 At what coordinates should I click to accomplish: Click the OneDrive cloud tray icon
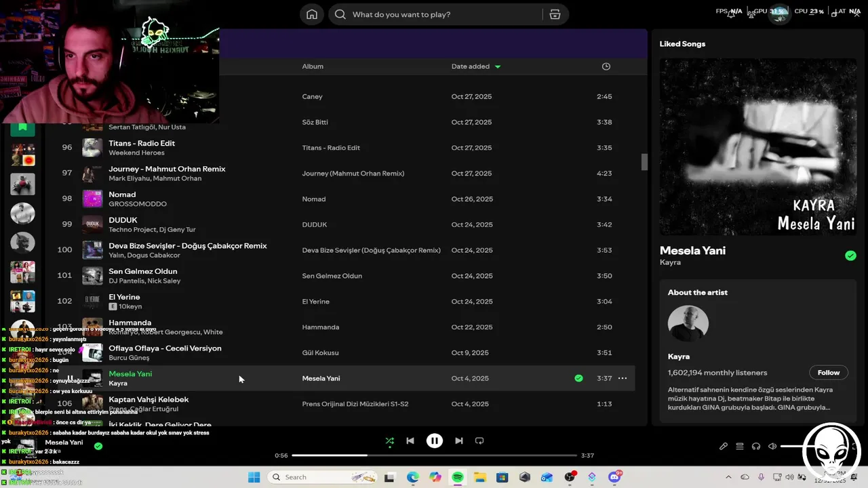(x=745, y=477)
